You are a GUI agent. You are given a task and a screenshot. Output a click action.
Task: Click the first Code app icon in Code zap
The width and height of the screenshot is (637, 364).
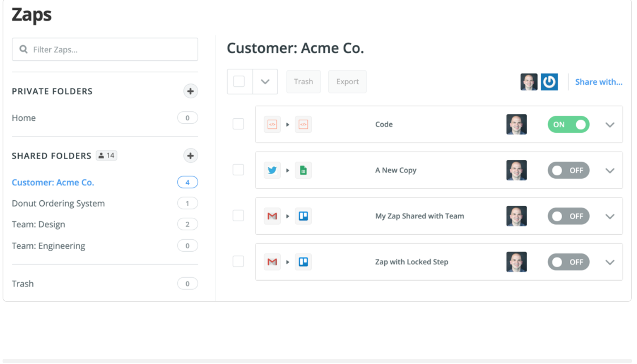coord(272,125)
